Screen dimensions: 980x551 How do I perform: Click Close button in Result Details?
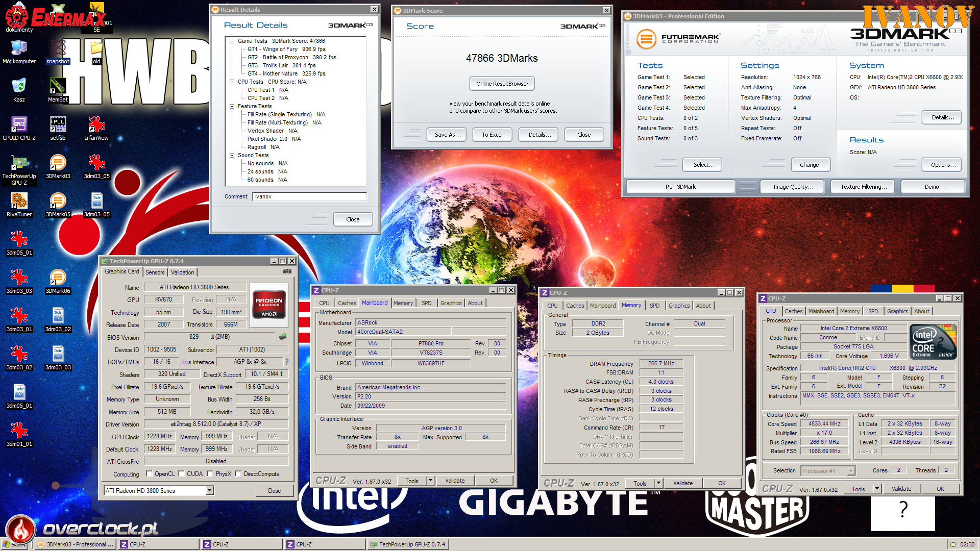(x=353, y=219)
